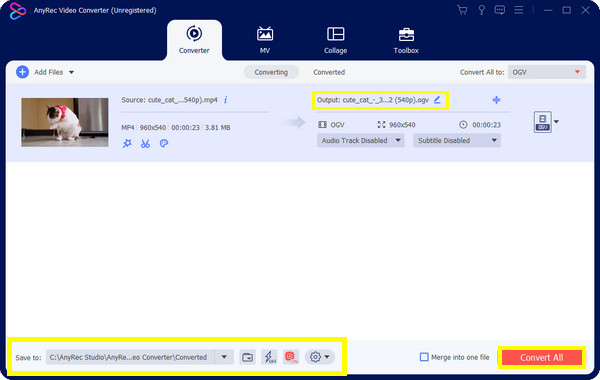Show the Converting list tab
600x380 pixels.
(271, 72)
